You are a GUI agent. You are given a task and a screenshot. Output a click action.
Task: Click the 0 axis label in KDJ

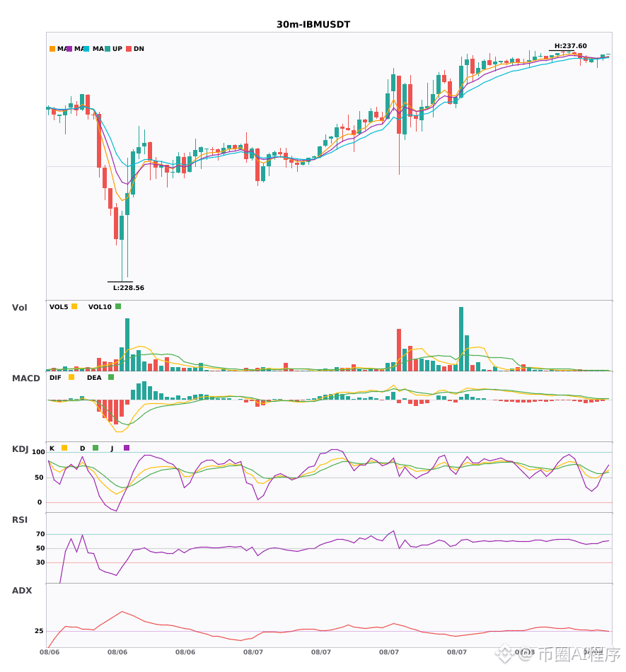coord(40,502)
